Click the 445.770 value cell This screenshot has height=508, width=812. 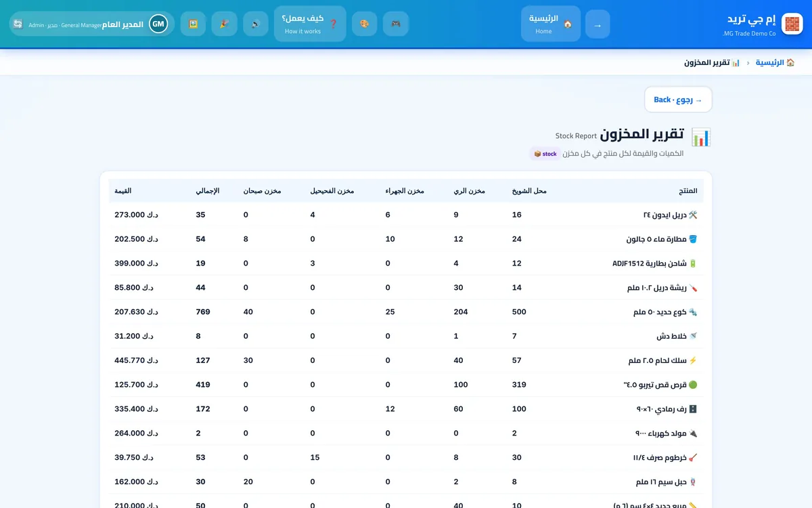[136, 360]
